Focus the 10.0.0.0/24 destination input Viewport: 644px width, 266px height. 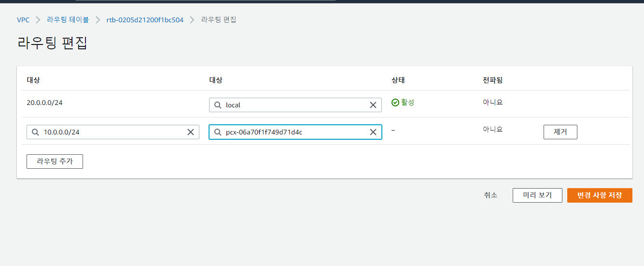point(113,132)
